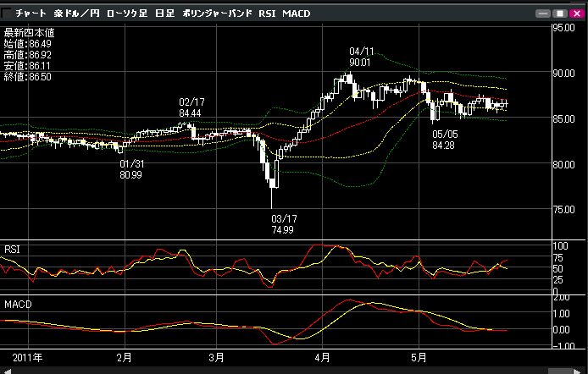The image size is (588, 374).
Task: Click the 2月 marker on time axis
Action: [x=124, y=356]
